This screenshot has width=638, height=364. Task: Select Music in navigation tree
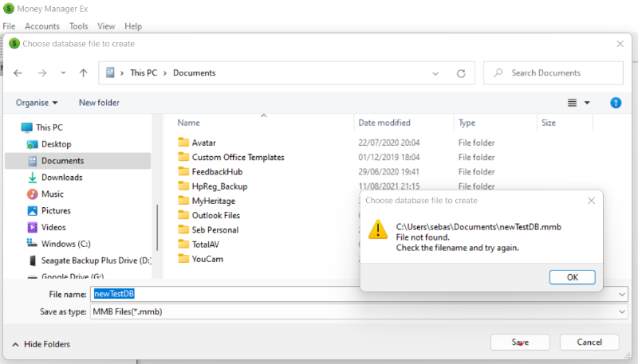pos(53,194)
